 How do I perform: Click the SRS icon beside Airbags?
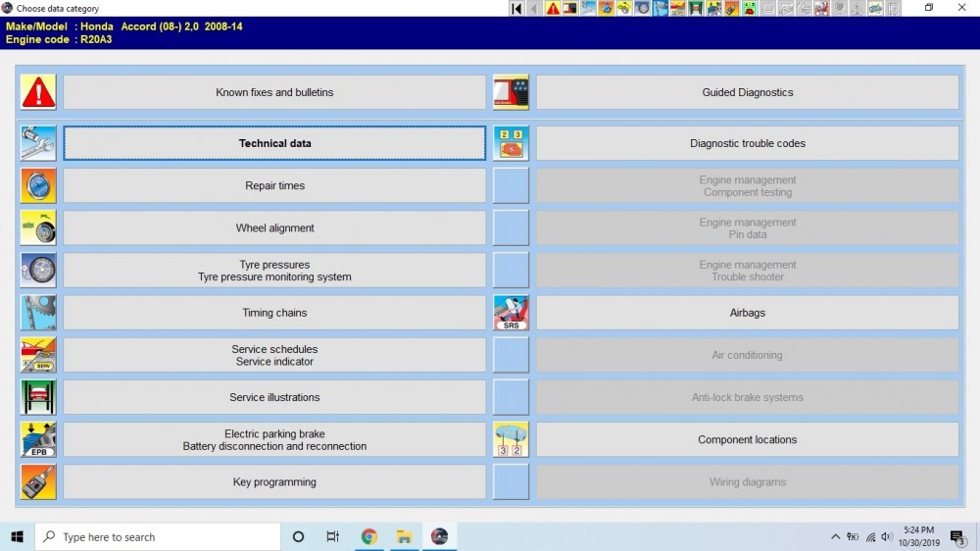click(x=511, y=313)
